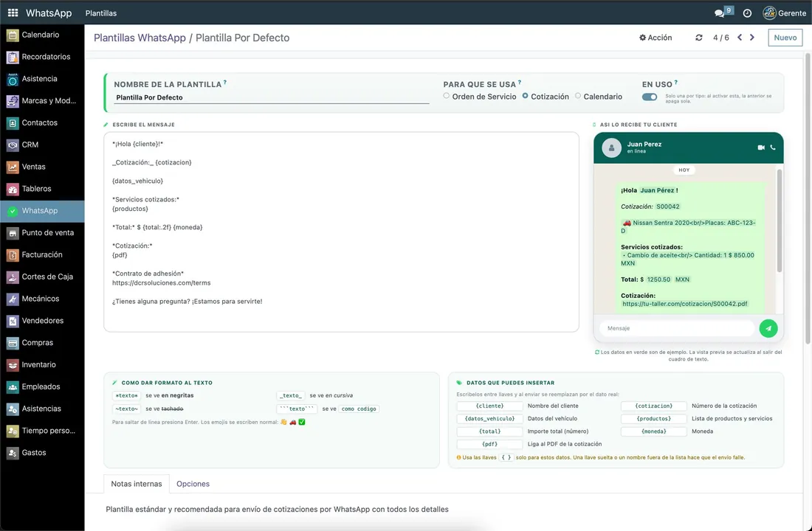The height and width of the screenshot is (531, 812).
Task: Open Recordatorios from the sidebar
Action: pos(46,57)
